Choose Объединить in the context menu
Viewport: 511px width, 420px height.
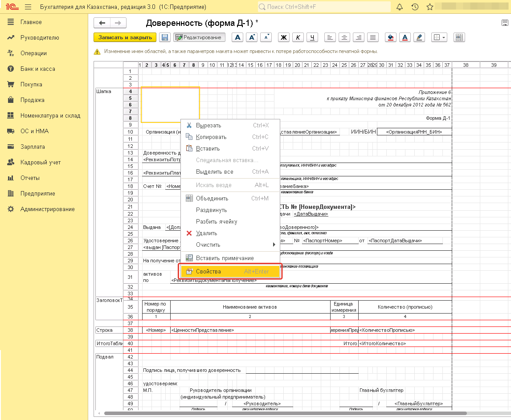pyautogui.click(x=230, y=199)
